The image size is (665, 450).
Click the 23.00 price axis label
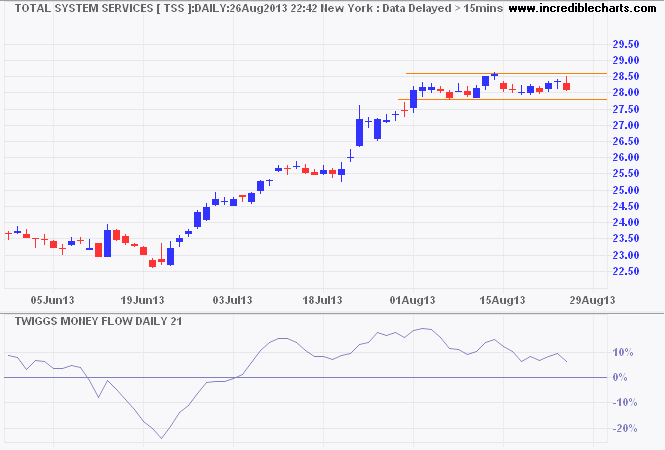pyautogui.click(x=626, y=255)
